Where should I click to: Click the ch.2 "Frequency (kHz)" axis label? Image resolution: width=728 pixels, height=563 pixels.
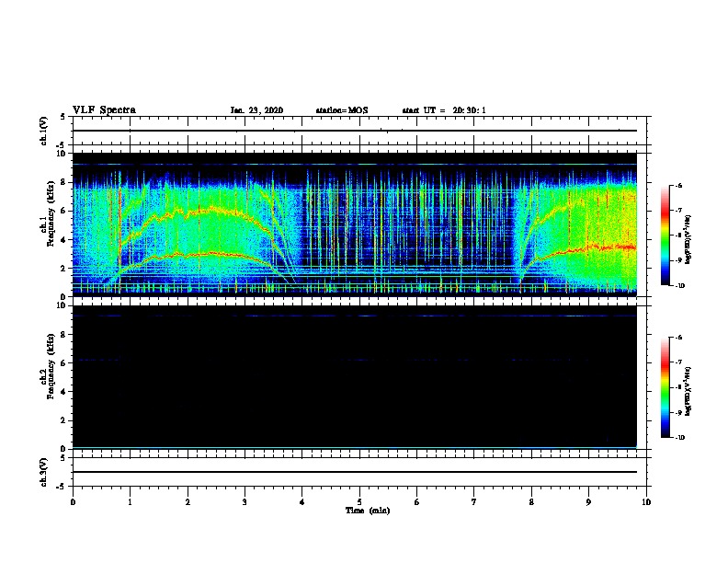(51, 366)
